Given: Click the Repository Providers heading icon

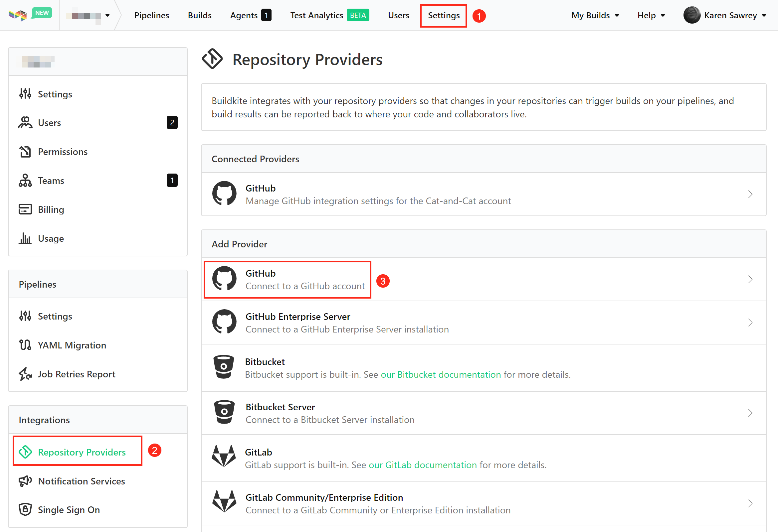Looking at the screenshot, I should pyautogui.click(x=212, y=59).
